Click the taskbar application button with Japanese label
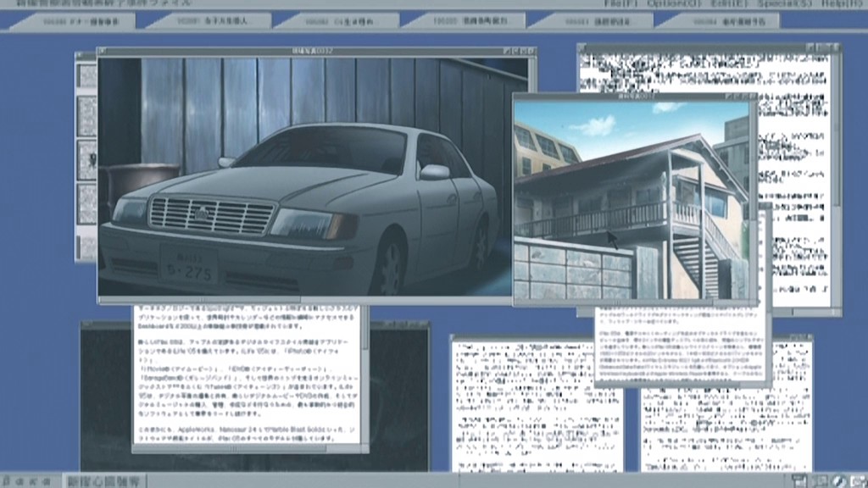Viewport: 868px width, 488px height. [105, 481]
